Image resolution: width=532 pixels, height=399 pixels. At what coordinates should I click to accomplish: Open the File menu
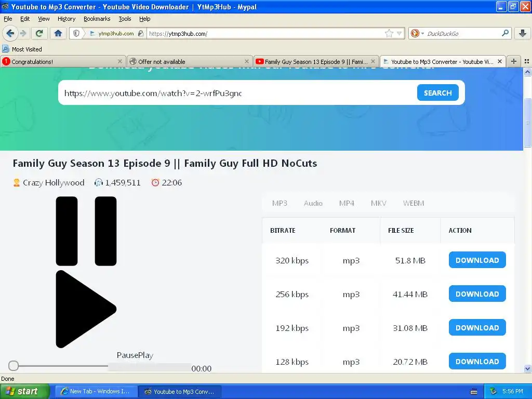click(7, 19)
